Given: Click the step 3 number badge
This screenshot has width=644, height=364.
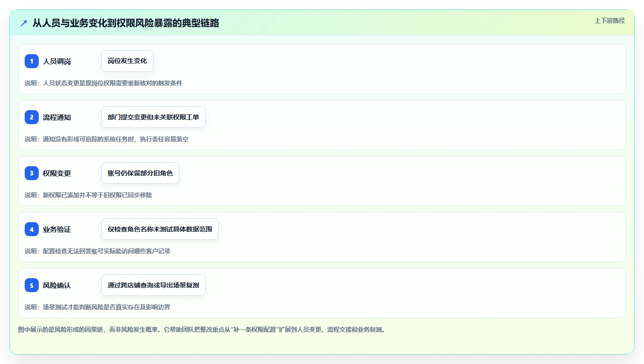Looking at the screenshot, I should click(32, 173).
